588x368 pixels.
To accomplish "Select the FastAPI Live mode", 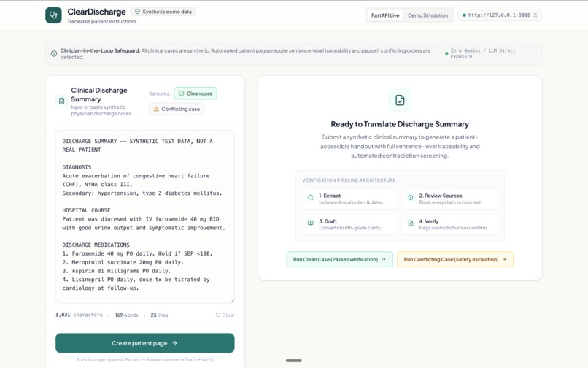I will click(x=385, y=15).
